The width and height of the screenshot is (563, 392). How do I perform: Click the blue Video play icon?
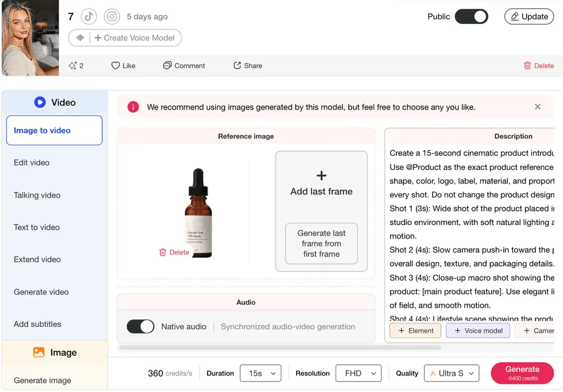pos(40,102)
